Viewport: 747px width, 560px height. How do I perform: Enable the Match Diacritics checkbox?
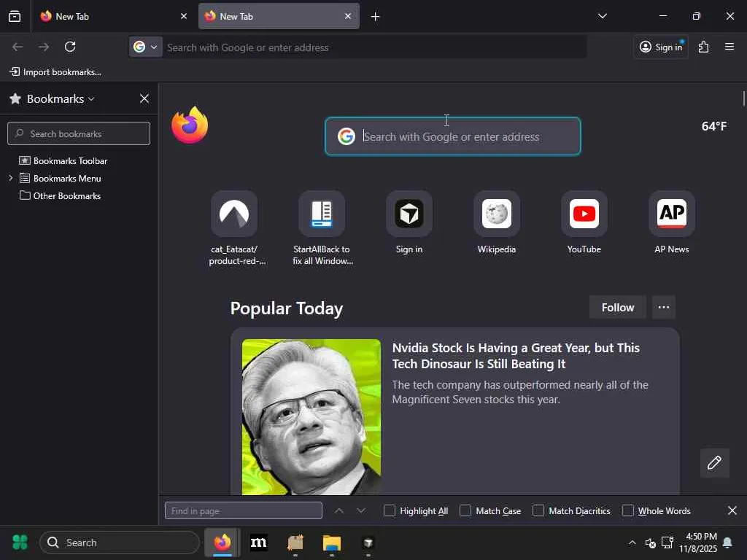pyautogui.click(x=538, y=510)
